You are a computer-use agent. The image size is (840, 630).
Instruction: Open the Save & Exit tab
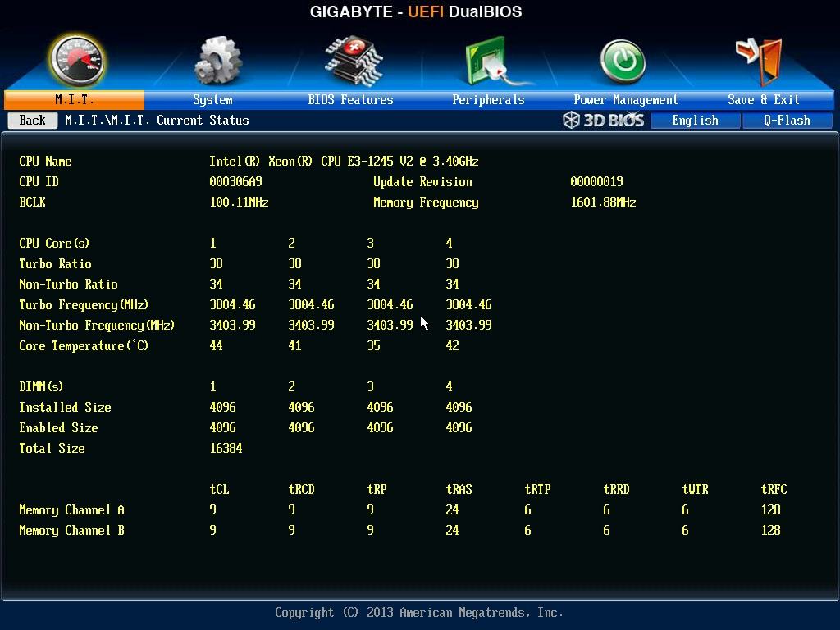tap(764, 99)
